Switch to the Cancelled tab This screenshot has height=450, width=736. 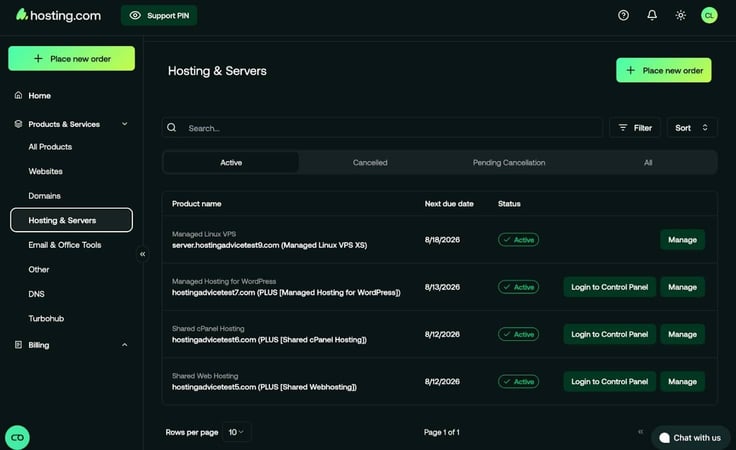(370, 163)
